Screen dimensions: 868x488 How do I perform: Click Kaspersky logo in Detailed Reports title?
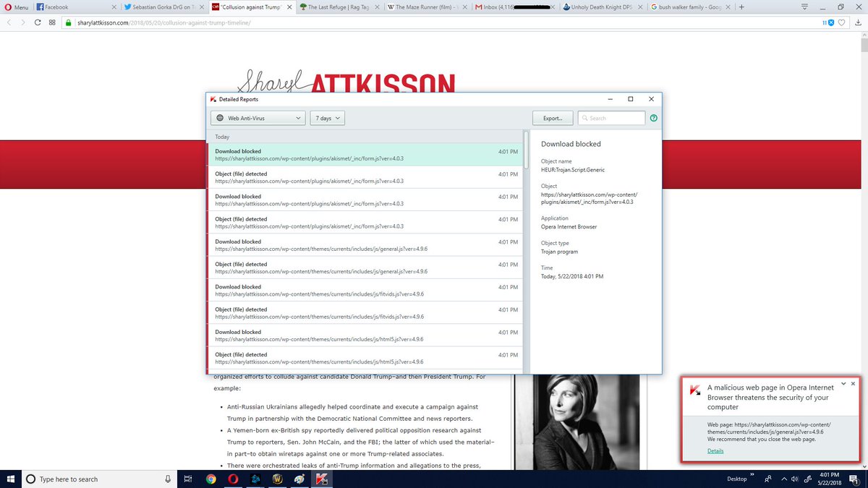click(213, 99)
